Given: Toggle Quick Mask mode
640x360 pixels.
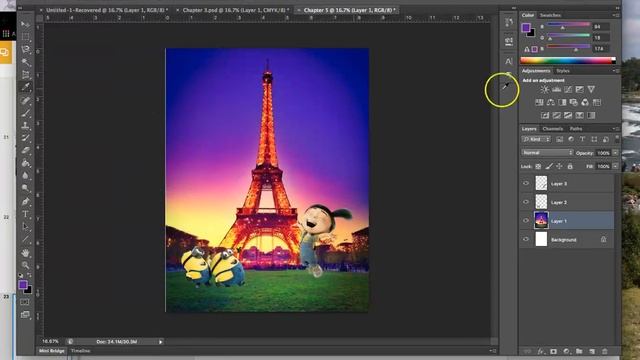Looking at the screenshot, I should tap(25, 302).
